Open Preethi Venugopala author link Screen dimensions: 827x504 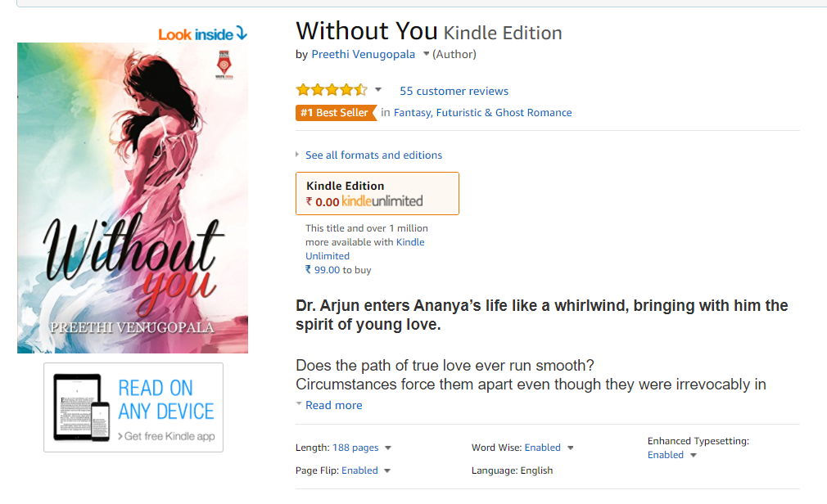coord(363,54)
